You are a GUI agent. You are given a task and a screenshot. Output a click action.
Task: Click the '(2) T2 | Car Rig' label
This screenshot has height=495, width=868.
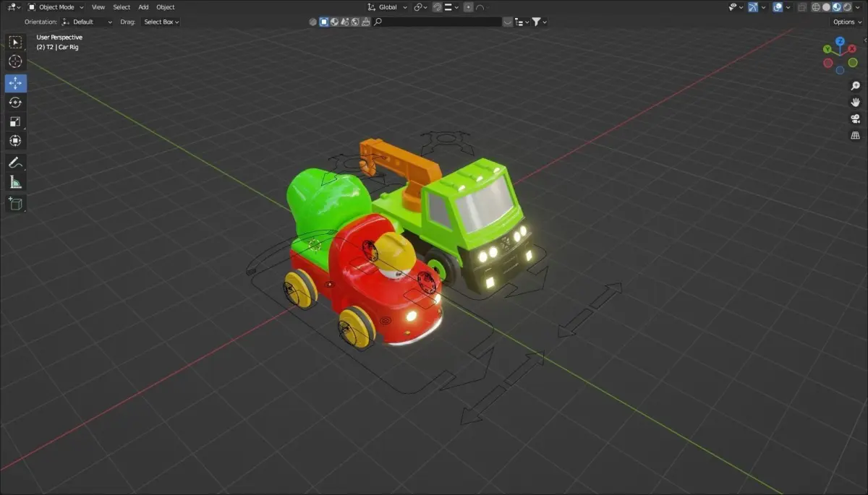pos(58,47)
